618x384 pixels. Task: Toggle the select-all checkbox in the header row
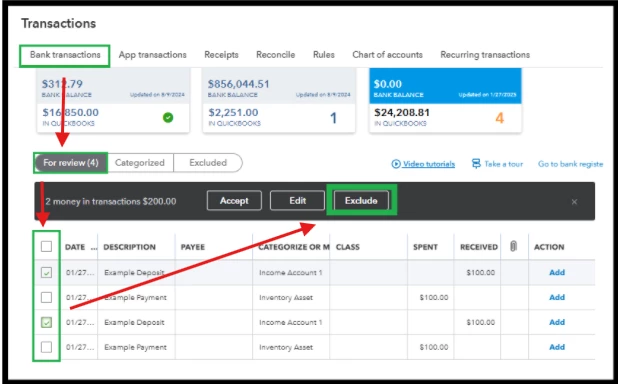coord(47,247)
